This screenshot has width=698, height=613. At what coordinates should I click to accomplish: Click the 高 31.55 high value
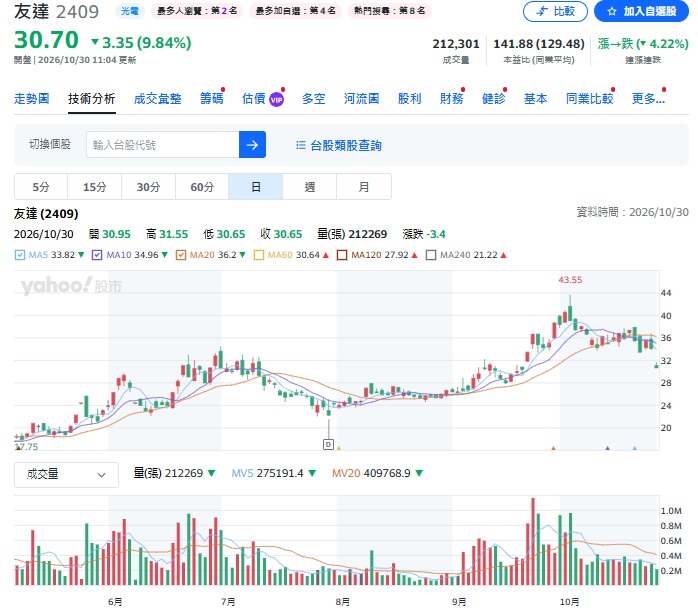coord(167,234)
